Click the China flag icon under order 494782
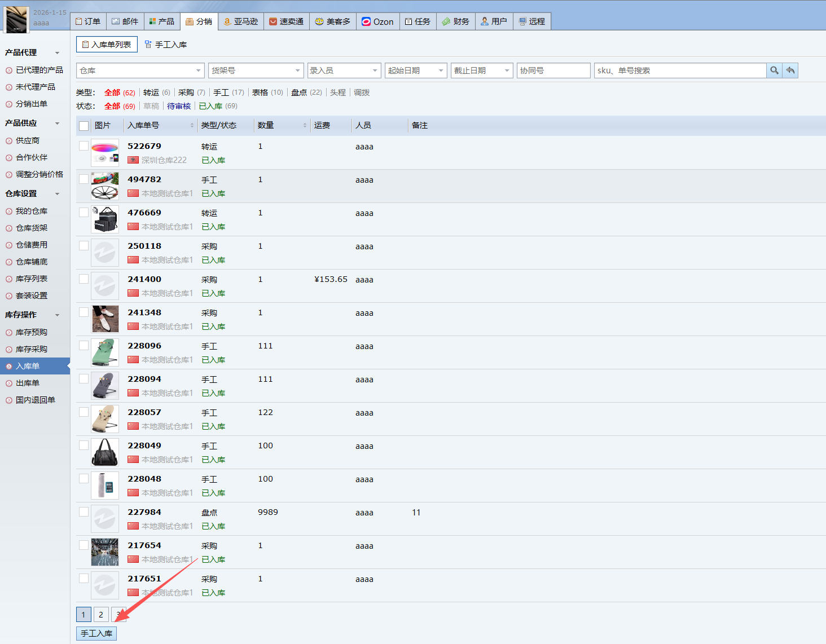The image size is (826, 644). coord(133,193)
